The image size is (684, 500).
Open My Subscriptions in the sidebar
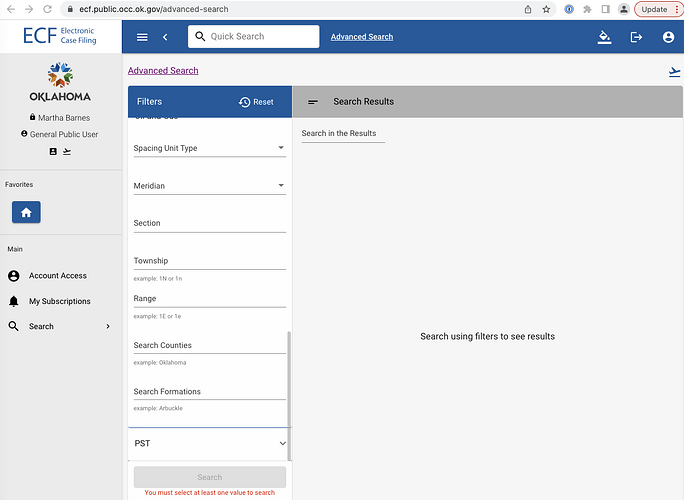[x=60, y=301]
